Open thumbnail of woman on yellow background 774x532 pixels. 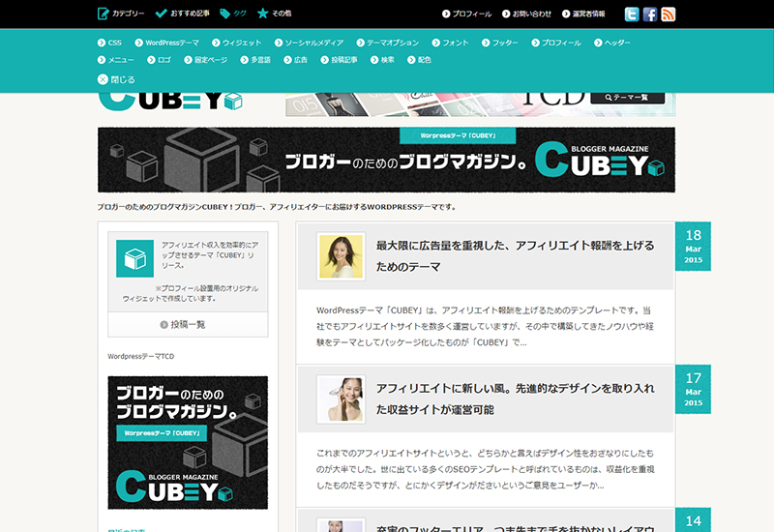point(342,256)
